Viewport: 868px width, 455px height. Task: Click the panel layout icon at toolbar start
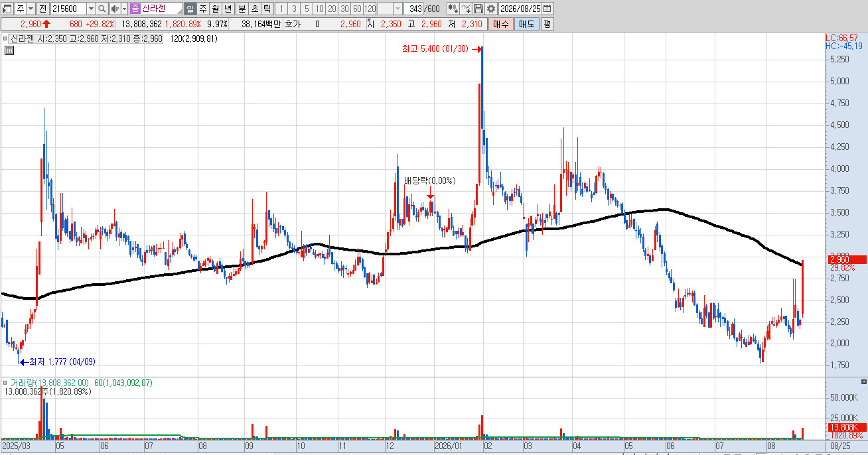pos(8,9)
